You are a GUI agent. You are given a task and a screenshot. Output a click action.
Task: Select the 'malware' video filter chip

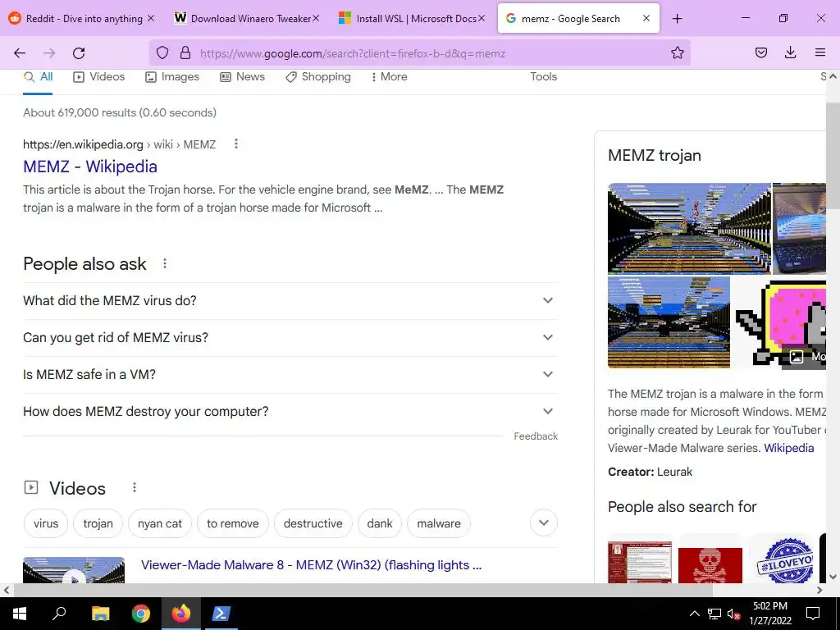439,523
